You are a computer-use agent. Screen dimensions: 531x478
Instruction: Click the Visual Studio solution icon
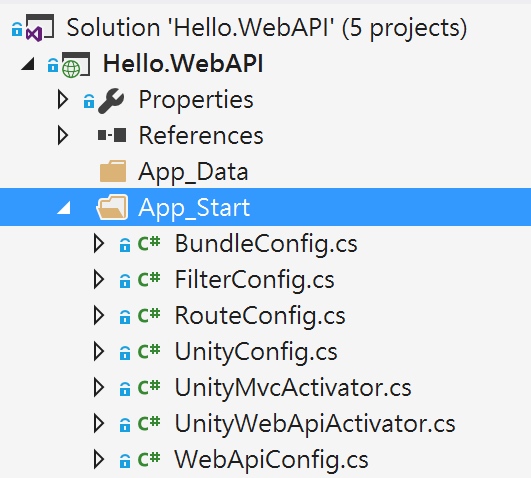(x=40, y=28)
